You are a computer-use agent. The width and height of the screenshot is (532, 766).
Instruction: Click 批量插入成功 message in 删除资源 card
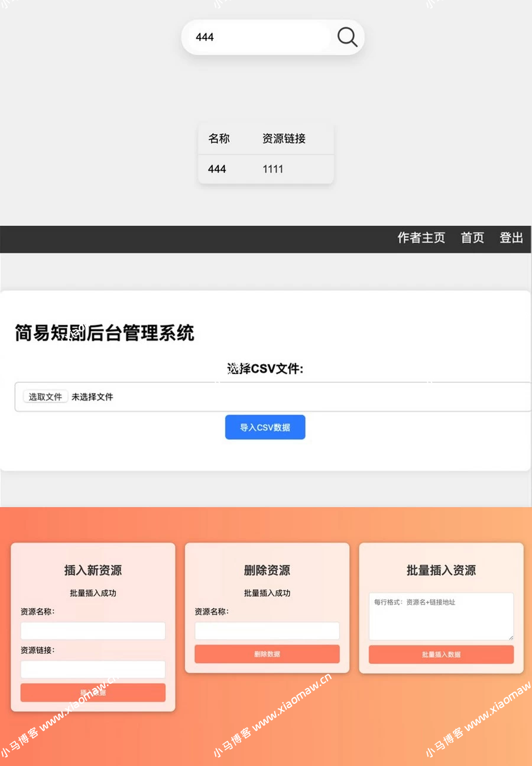pos(267,593)
